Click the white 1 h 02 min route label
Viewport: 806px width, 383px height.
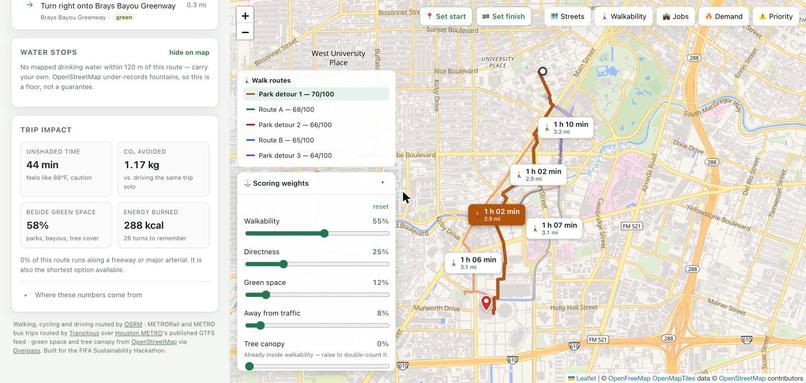coord(538,174)
